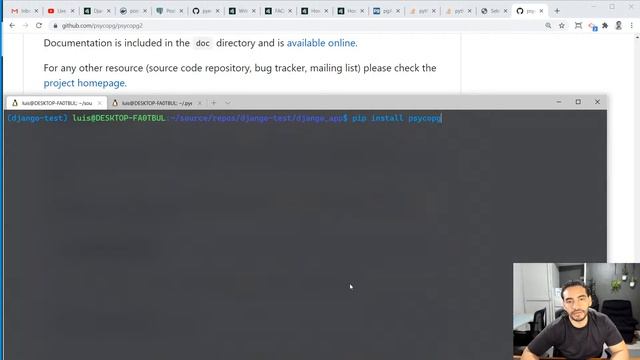Close the globe 'Set' tab

506,11
